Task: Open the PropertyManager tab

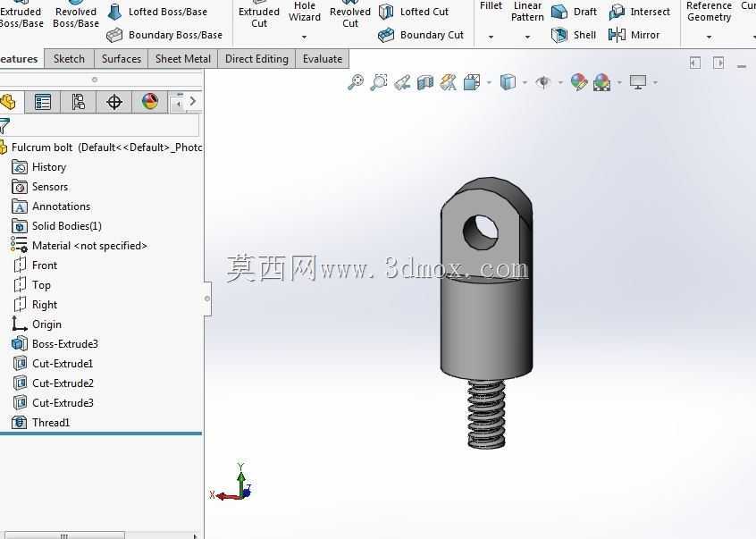Action: [x=42, y=102]
